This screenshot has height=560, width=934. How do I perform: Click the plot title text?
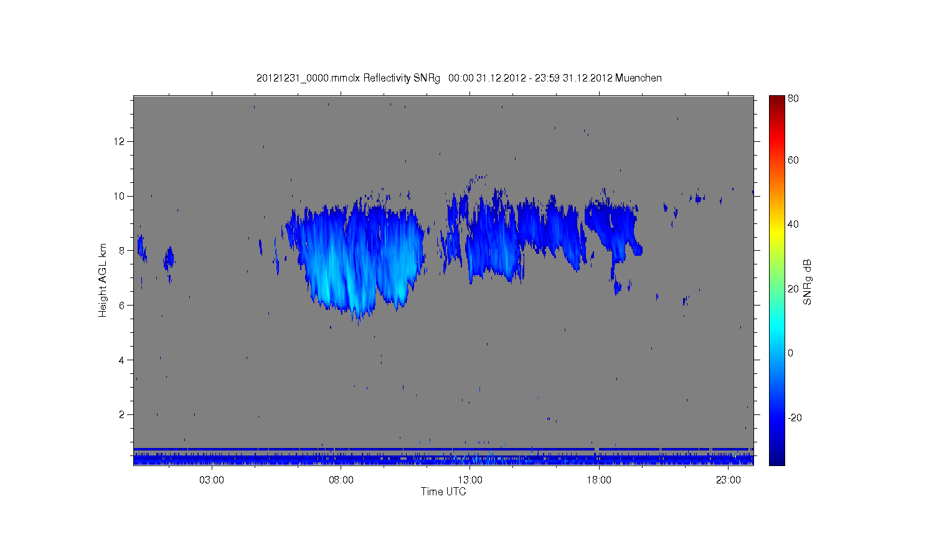coord(459,78)
